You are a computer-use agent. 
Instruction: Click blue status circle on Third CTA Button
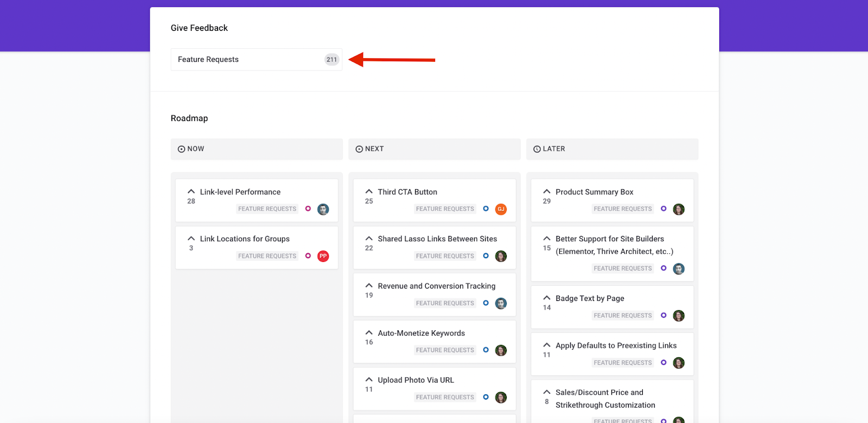(486, 209)
